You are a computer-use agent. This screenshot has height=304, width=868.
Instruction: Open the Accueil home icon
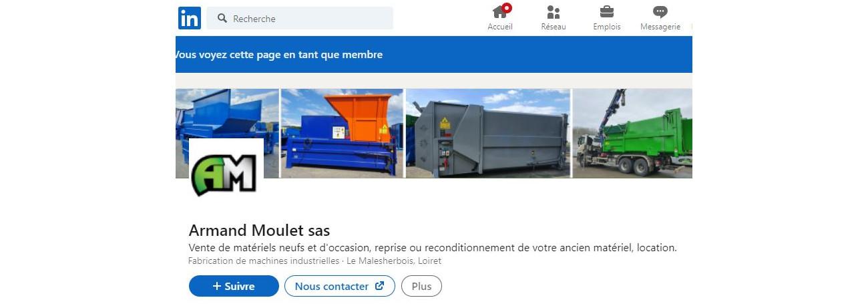tap(499, 12)
